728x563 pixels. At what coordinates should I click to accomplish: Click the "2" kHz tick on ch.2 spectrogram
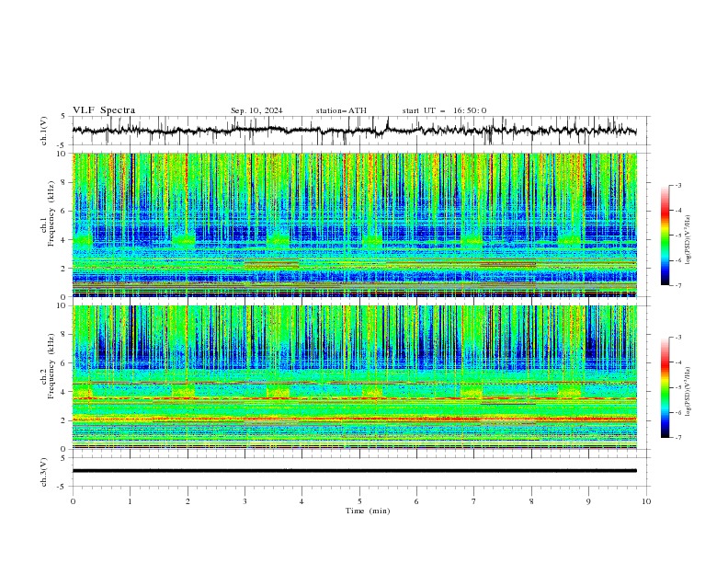(63, 420)
